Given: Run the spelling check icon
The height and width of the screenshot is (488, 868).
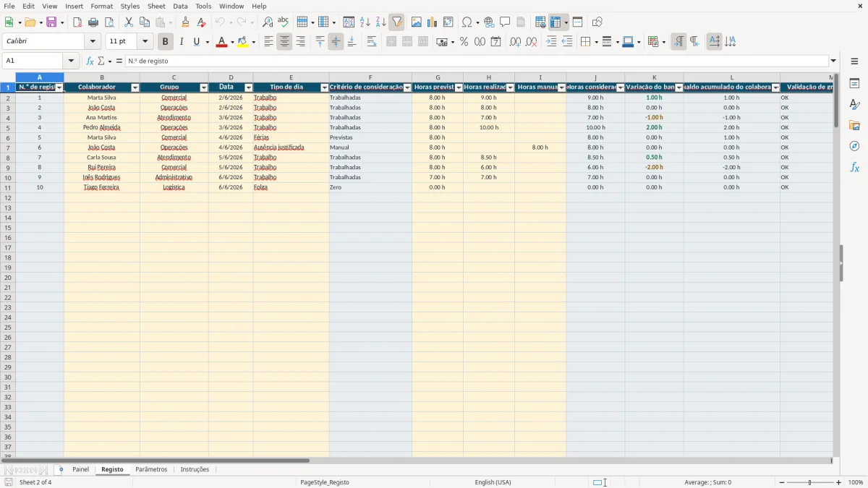Looking at the screenshot, I should 284,22.
